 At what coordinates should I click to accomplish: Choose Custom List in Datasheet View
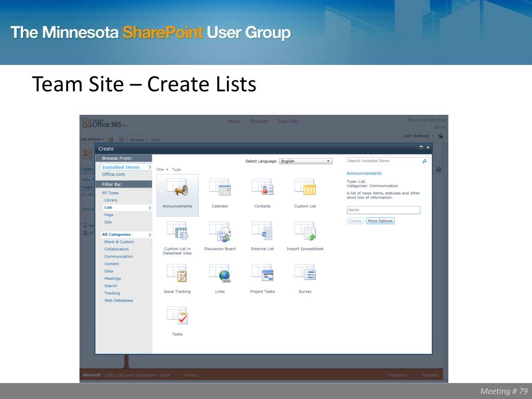click(x=177, y=231)
